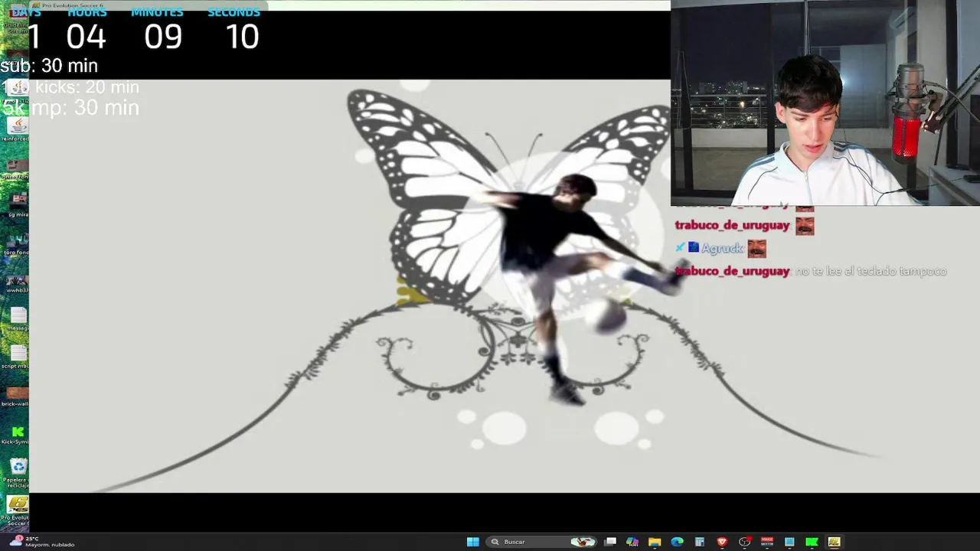980x551 pixels.
Task: Open Task View in the taskbar
Action: coord(610,542)
